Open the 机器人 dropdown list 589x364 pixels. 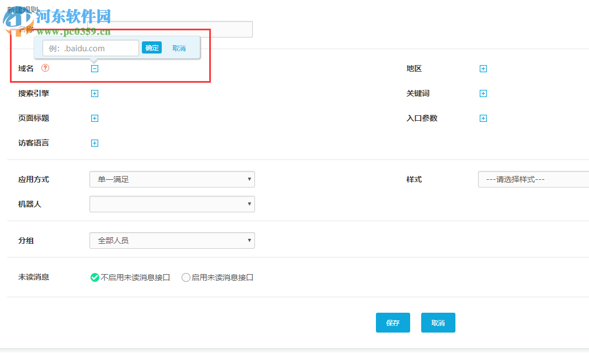coord(172,204)
